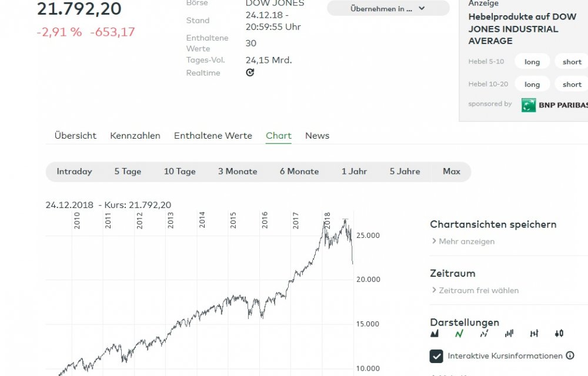The image size is (588, 376).
Task: Click the Realtime refresh icon
Action: pyautogui.click(x=249, y=72)
